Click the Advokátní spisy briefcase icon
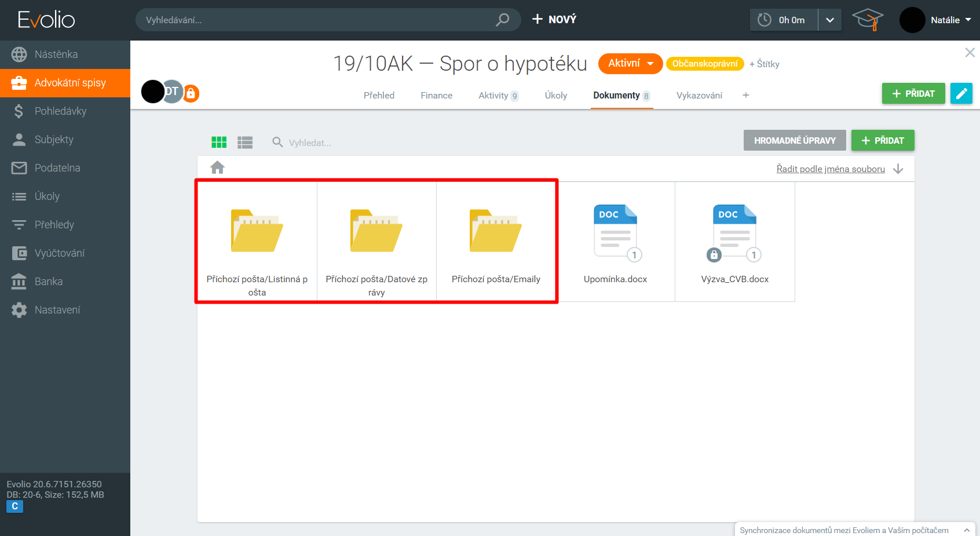 (19, 83)
